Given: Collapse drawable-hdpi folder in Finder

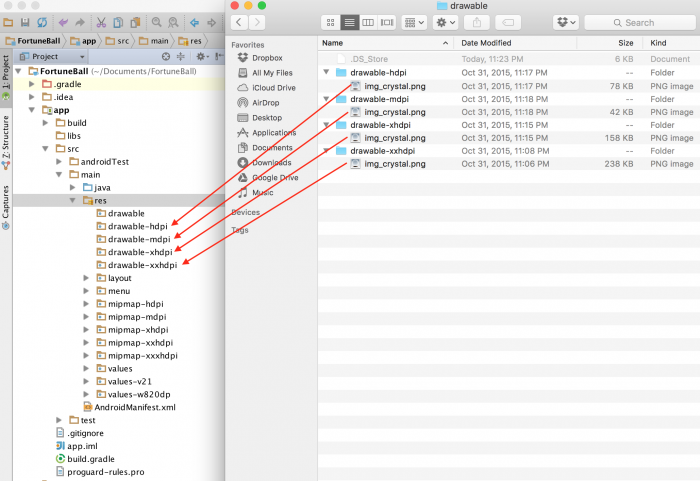Looking at the screenshot, I should click(x=327, y=73).
